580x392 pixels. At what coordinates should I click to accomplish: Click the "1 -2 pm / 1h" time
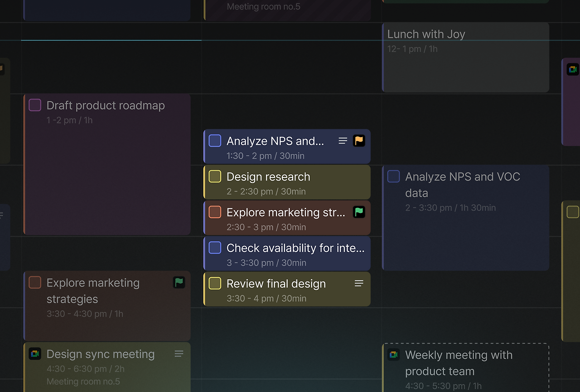click(69, 120)
